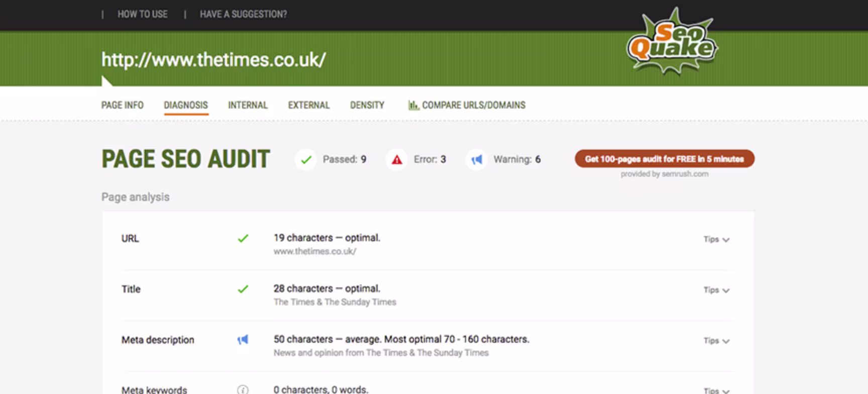Click the Meta keywords row label

(x=154, y=390)
